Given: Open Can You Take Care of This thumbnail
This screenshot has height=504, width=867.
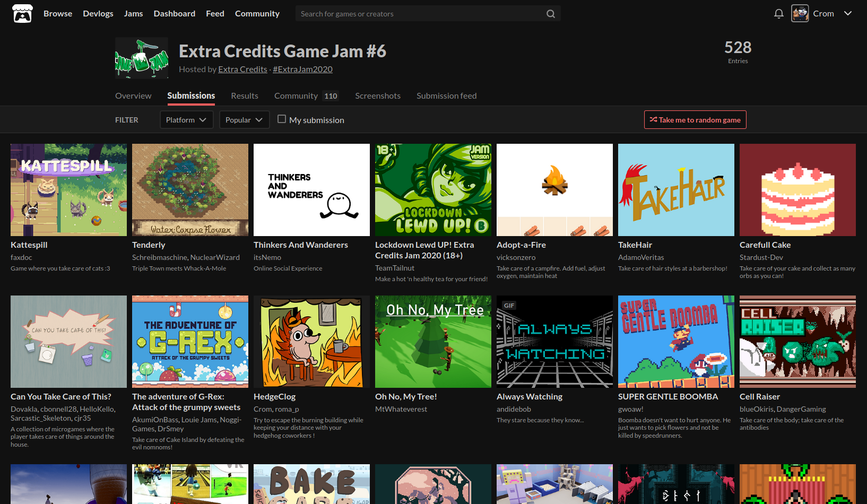Looking at the screenshot, I should point(68,342).
